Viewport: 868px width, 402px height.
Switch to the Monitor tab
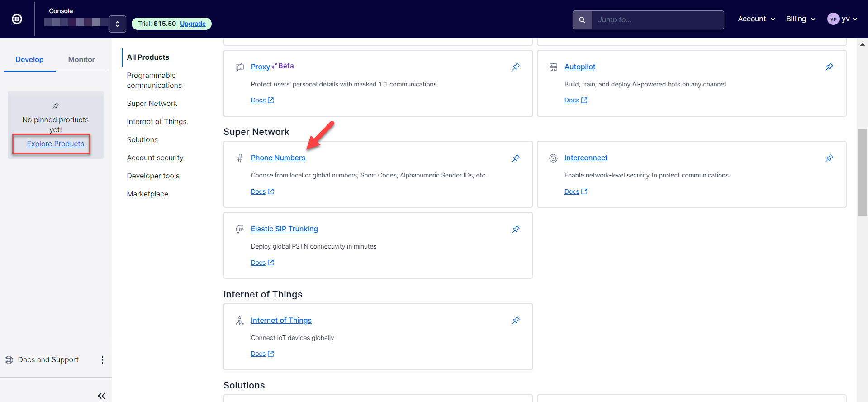(x=81, y=60)
